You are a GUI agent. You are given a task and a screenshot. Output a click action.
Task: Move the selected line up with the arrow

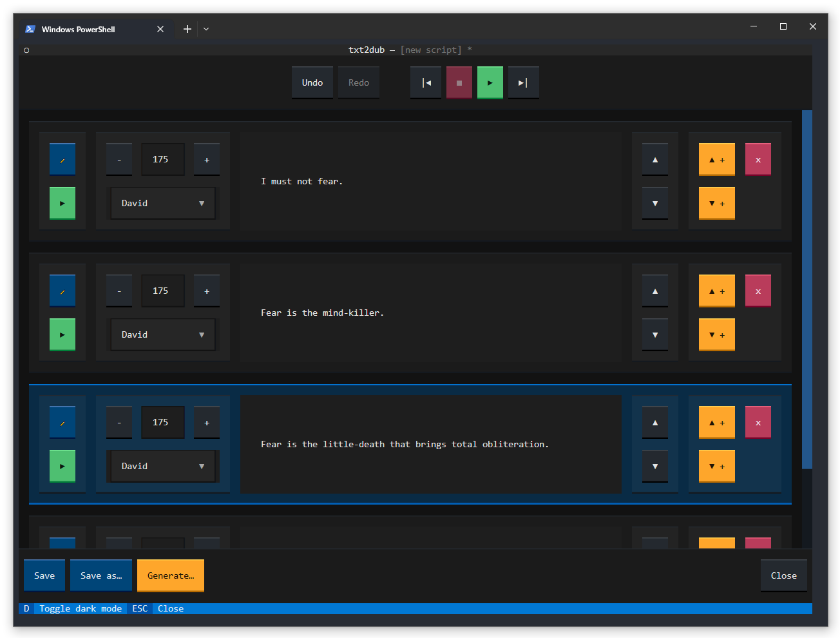tap(655, 422)
